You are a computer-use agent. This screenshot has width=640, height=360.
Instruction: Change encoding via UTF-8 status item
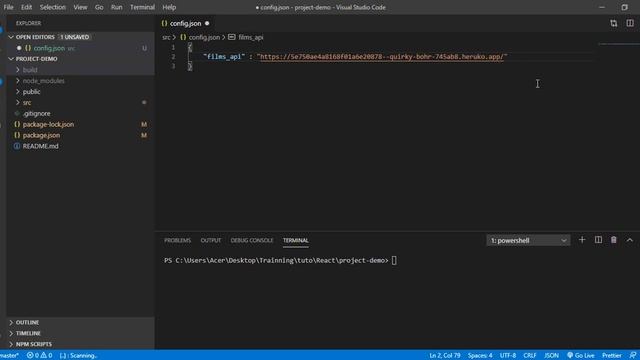coord(508,356)
